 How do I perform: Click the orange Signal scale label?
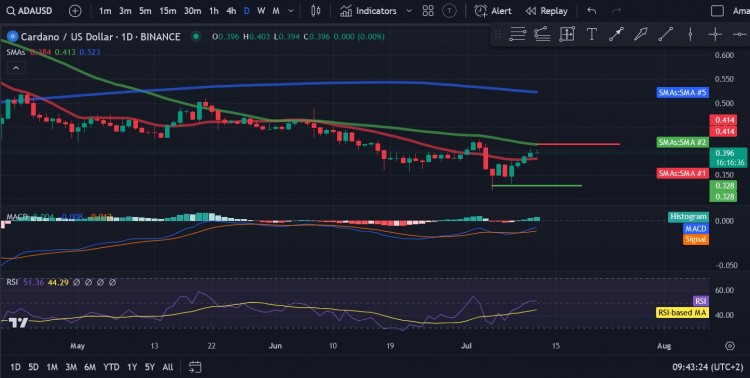696,239
